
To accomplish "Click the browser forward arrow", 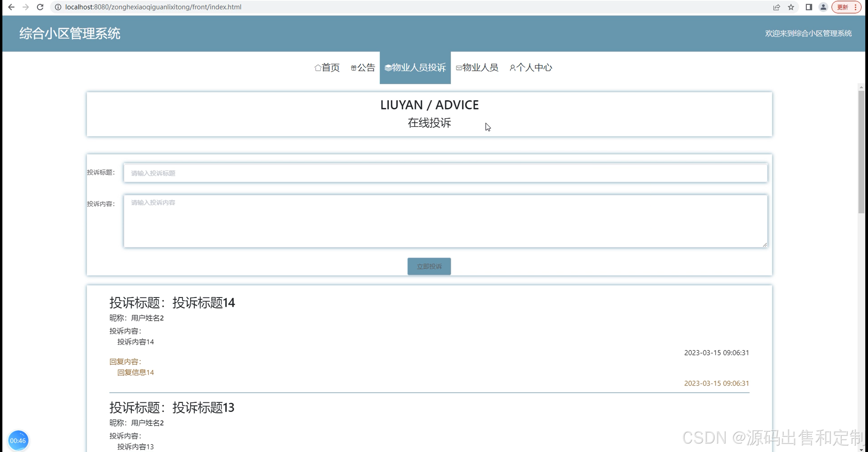I will click(26, 7).
